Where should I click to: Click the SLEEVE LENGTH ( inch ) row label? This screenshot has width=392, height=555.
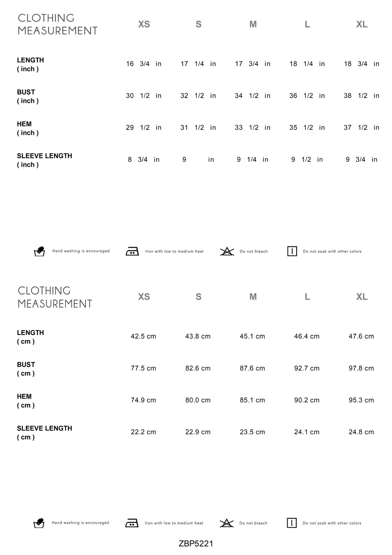click(x=44, y=160)
